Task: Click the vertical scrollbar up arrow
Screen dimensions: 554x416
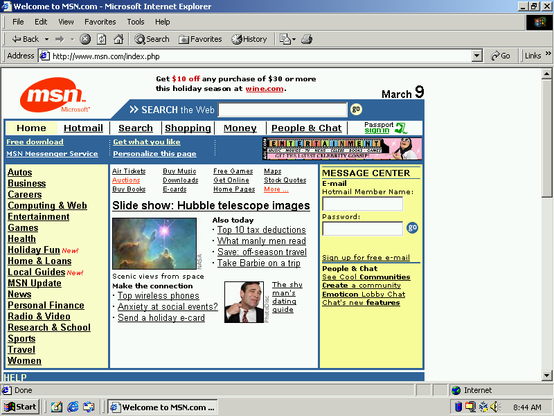Action: click(x=547, y=74)
